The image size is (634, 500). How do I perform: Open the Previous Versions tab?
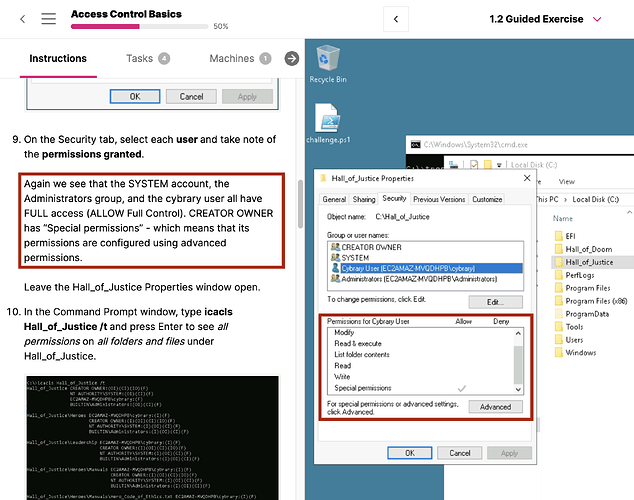[438, 199]
